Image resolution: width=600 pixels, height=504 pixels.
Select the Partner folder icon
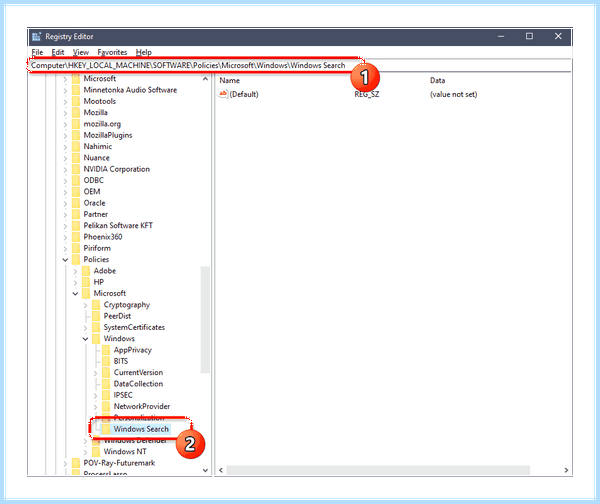pos(76,214)
